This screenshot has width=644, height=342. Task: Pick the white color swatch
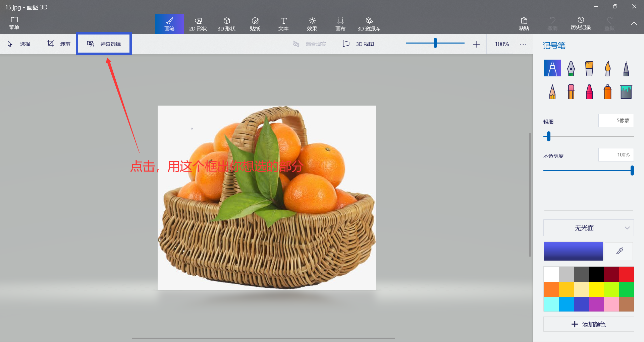(x=551, y=274)
